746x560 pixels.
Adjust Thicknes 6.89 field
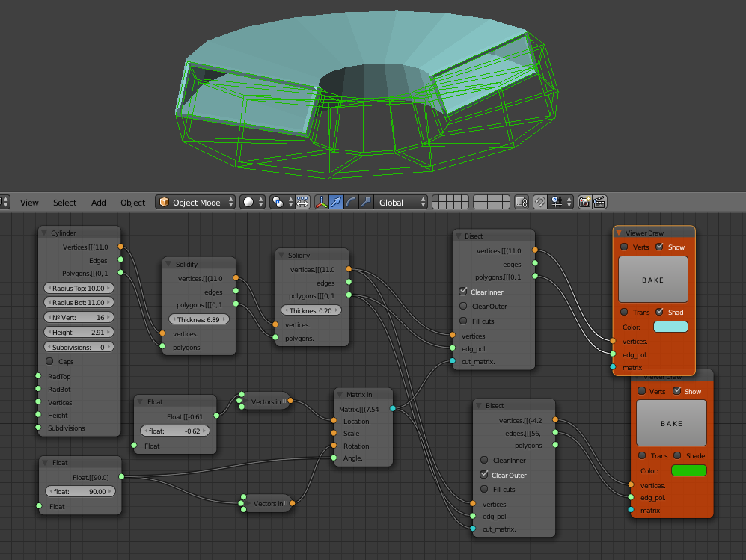pos(199,319)
